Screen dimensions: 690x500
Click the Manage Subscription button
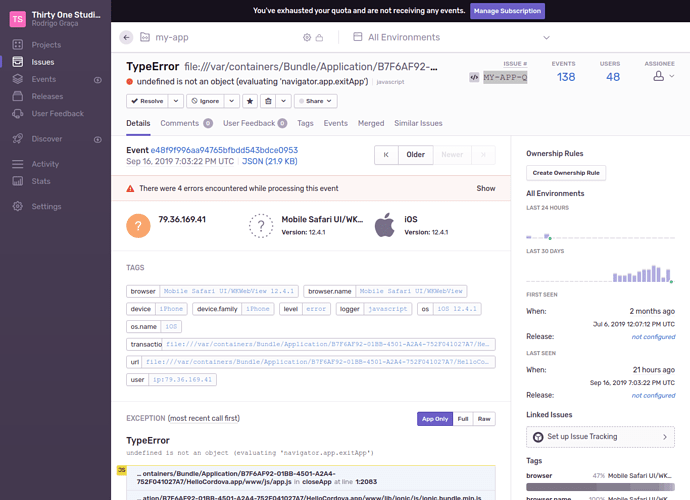pos(507,11)
